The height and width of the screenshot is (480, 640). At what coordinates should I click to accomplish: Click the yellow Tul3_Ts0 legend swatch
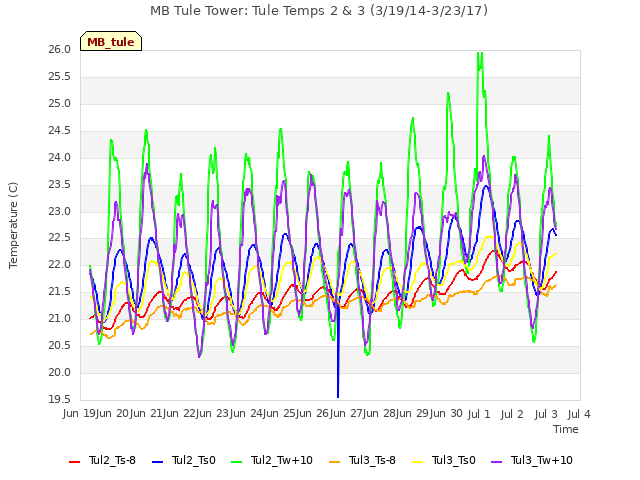[418, 462]
